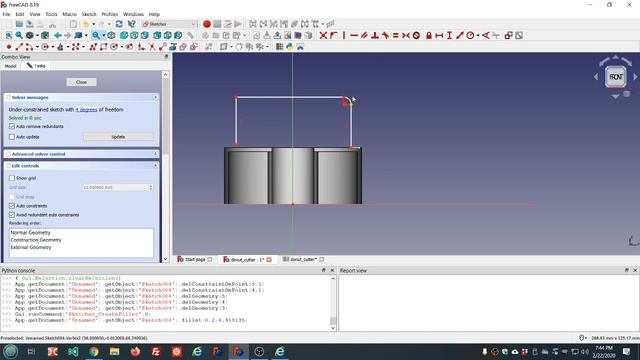Open the zoom tool dropdown arrow
Image resolution: width=640 pixels, height=360 pixels.
pyautogui.click(x=104, y=36)
